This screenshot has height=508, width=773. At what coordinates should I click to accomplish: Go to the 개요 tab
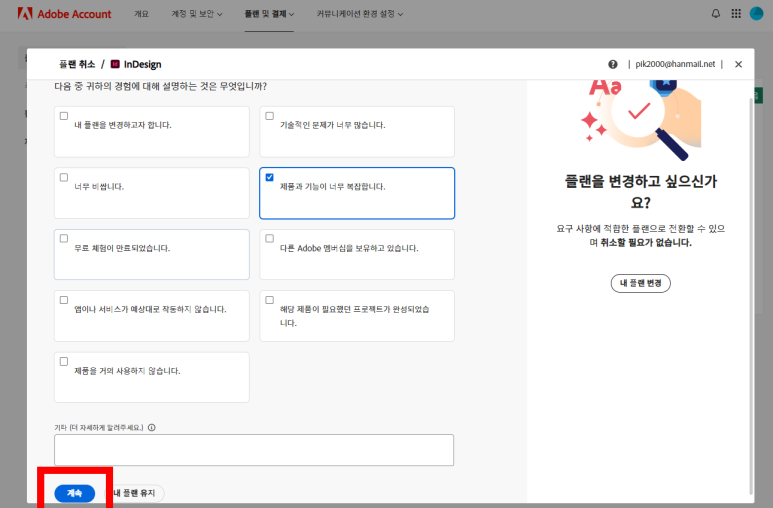[141, 14]
